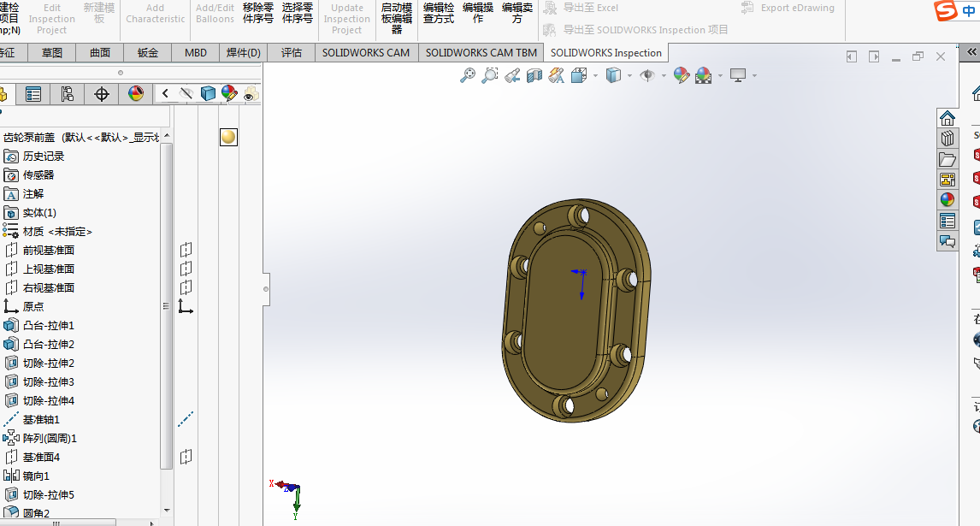The width and height of the screenshot is (980, 526).
Task: Activate the Section View tool
Action: 534,75
